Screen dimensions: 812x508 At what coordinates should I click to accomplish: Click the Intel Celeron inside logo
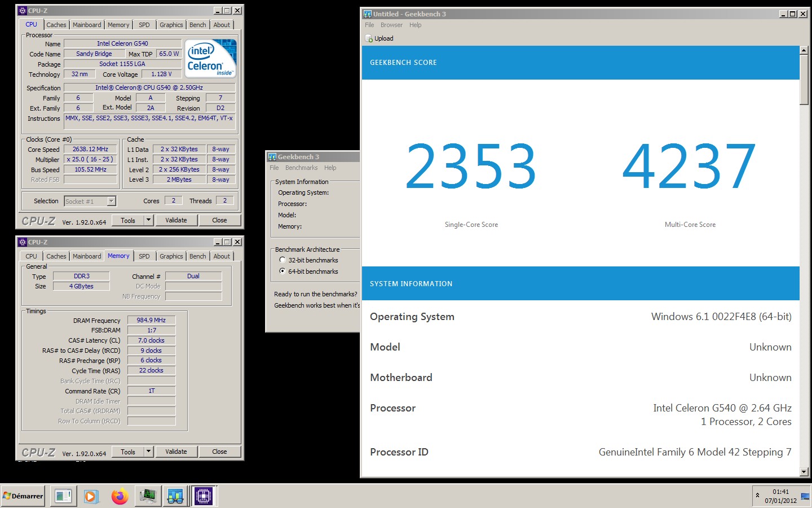point(211,58)
